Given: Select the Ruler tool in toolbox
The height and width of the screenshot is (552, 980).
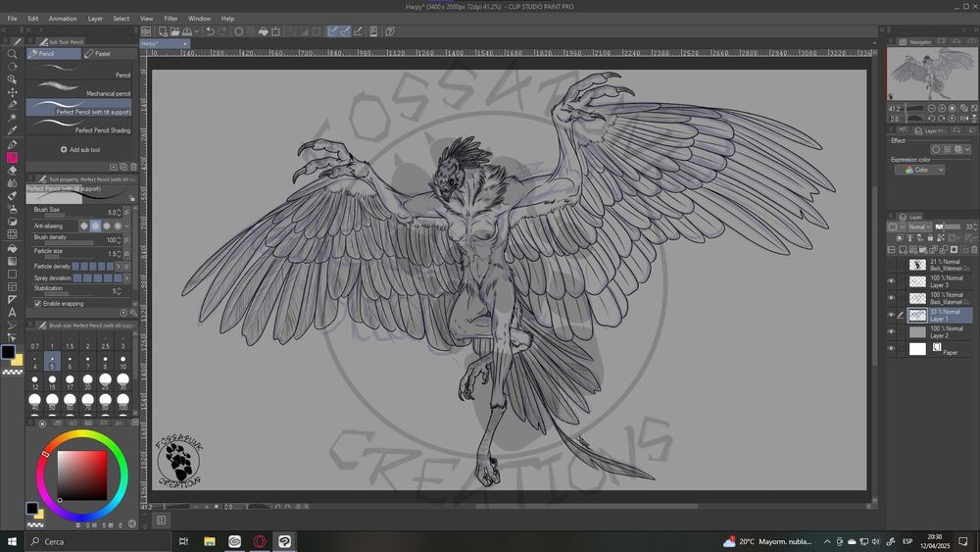Looking at the screenshot, I should pos(12,300).
